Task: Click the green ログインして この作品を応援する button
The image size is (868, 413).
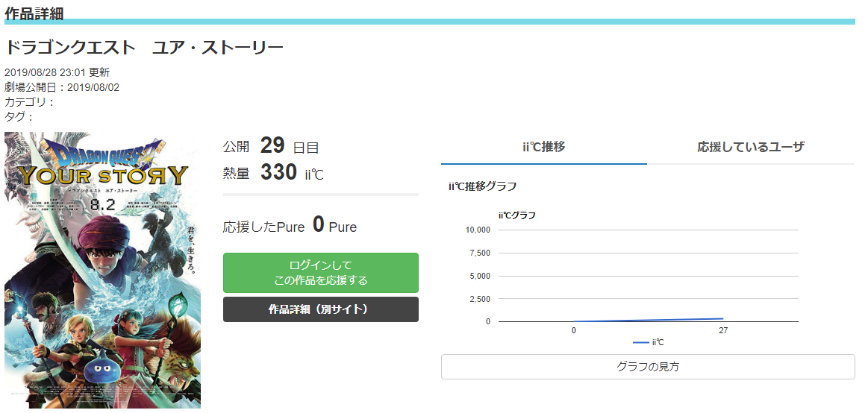Action: [320, 273]
